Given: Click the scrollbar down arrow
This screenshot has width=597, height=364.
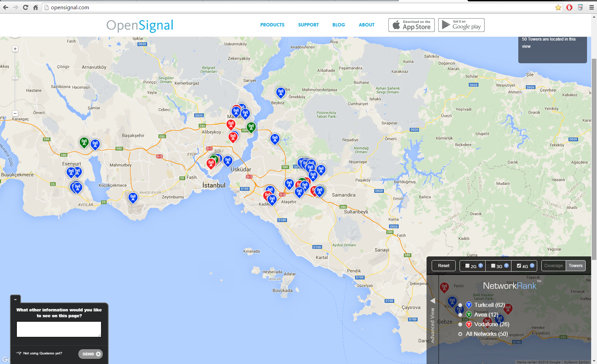Looking at the screenshot, I should [x=594, y=361].
